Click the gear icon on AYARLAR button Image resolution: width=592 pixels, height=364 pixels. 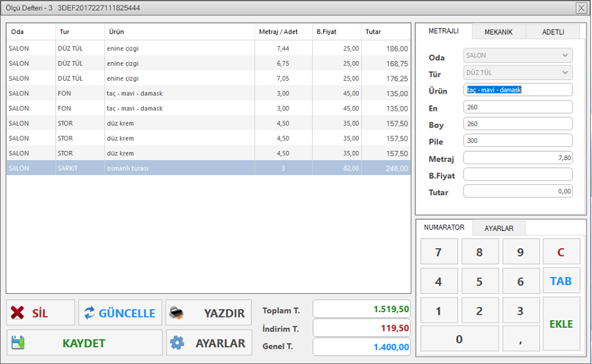coord(177,343)
